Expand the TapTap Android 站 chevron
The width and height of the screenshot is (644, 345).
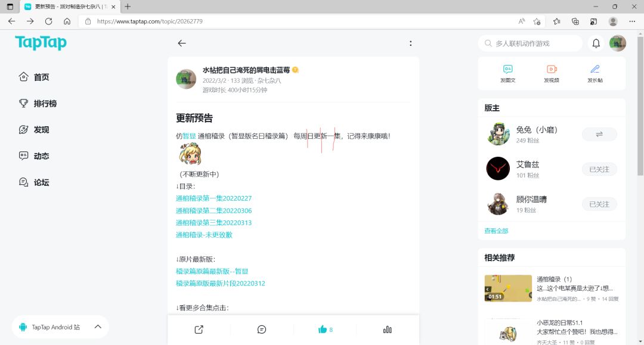click(x=98, y=327)
